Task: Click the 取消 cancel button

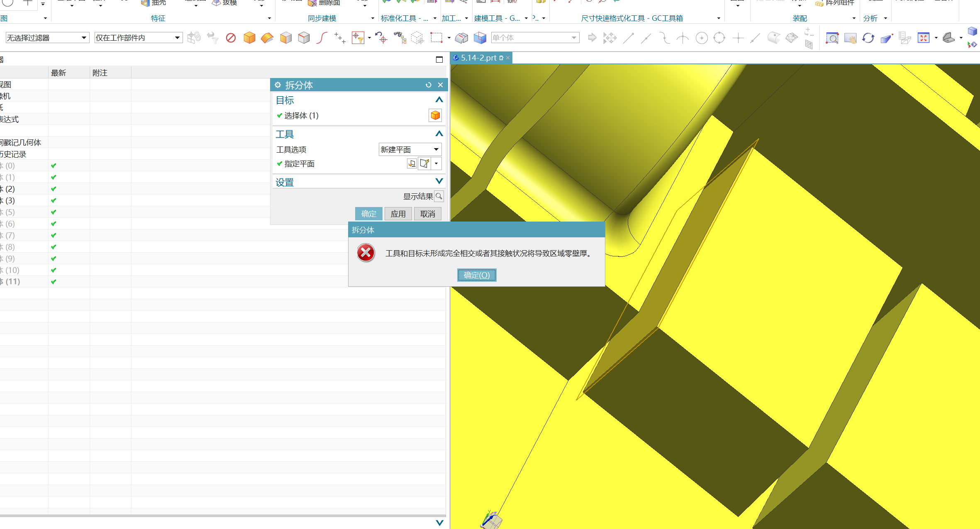Action: (427, 214)
